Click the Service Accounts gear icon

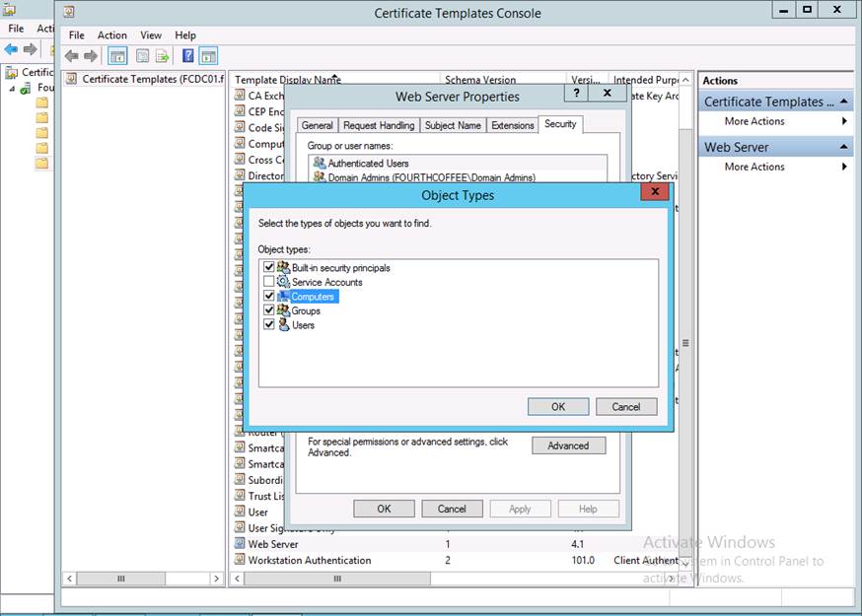coord(283,282)
